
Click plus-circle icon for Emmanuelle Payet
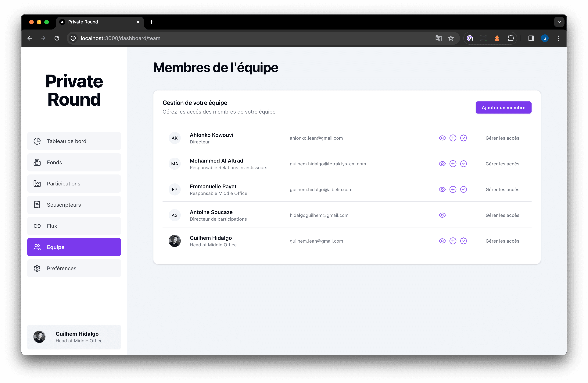(453, 190)
